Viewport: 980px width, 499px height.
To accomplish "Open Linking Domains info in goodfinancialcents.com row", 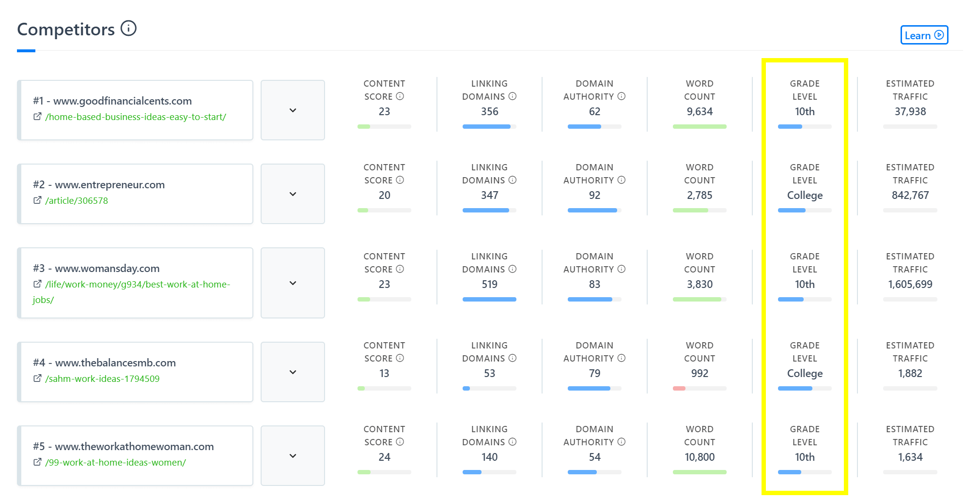I will [x=513, y=96].
